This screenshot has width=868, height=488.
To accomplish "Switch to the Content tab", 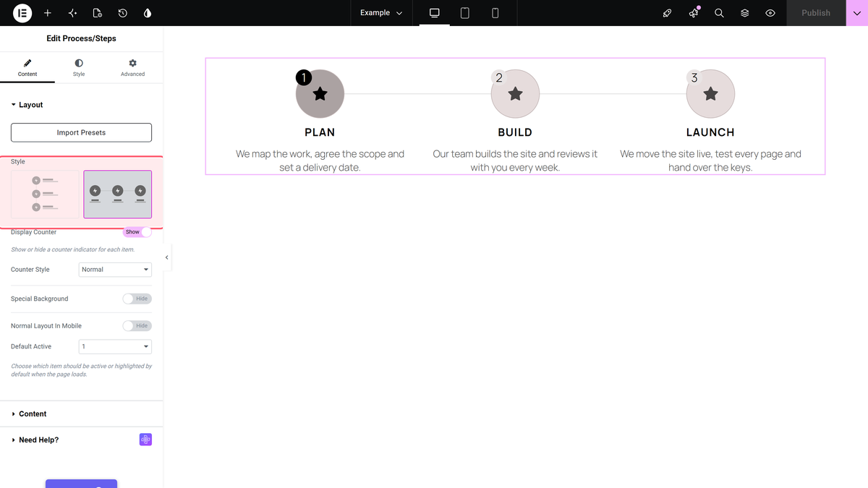I will click(x=27, y=68).
